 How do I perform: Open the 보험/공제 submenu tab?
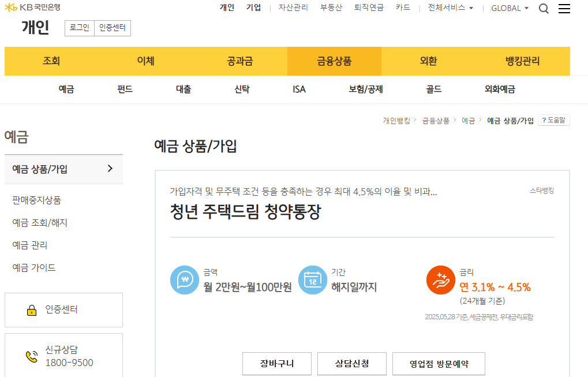pyautogui.click(x=366, y=89)
